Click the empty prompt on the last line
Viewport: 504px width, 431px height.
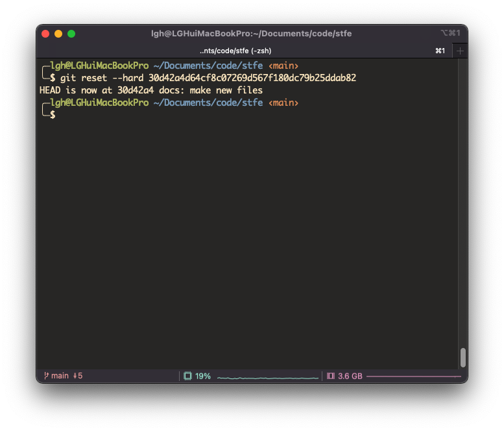53,114
